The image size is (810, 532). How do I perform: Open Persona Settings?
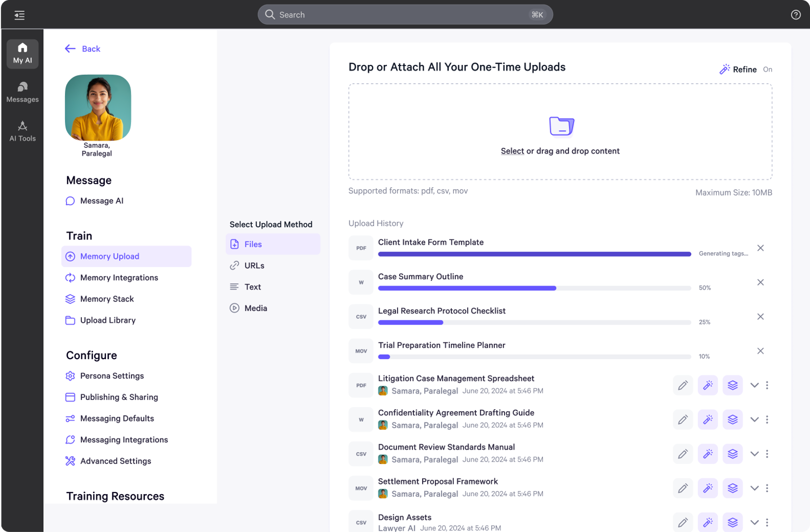[x=112, y=376]
